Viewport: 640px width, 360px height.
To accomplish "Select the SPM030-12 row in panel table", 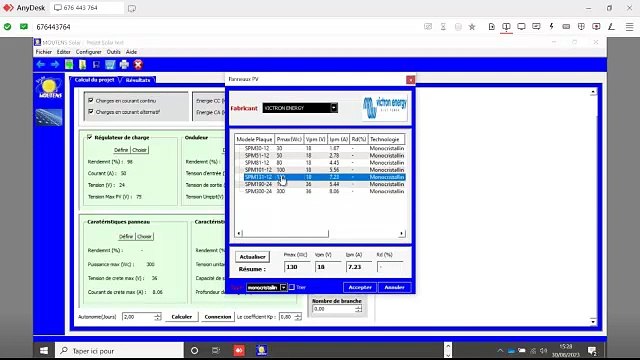I will click(x=321, y=148).
